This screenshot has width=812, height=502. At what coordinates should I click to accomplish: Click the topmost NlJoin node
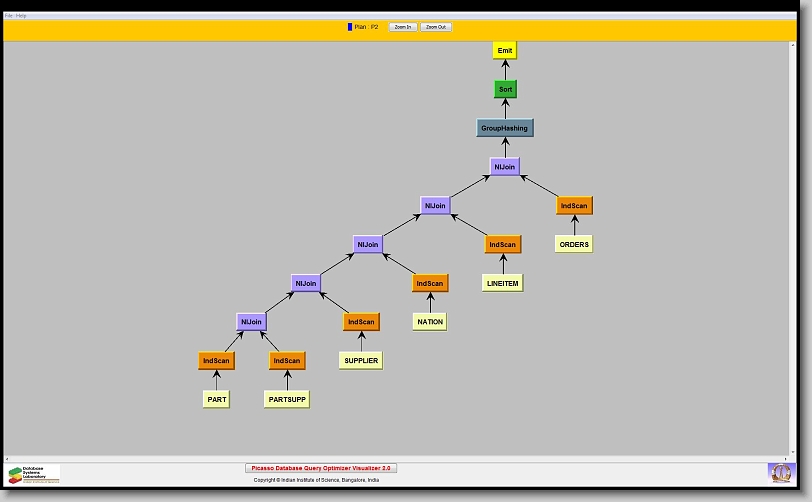click(505, 167)
